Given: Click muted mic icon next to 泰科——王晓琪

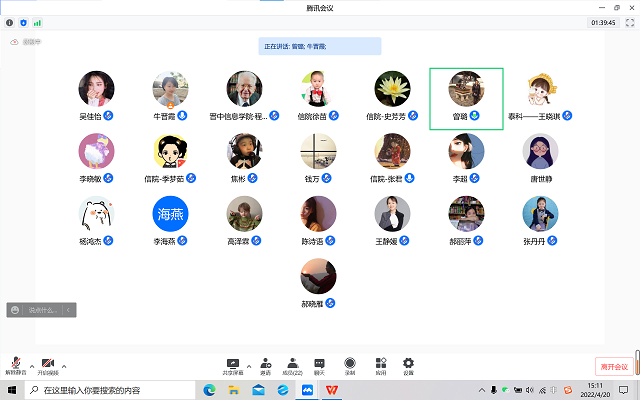Looking at the screenshot, I should click(567, 116).
